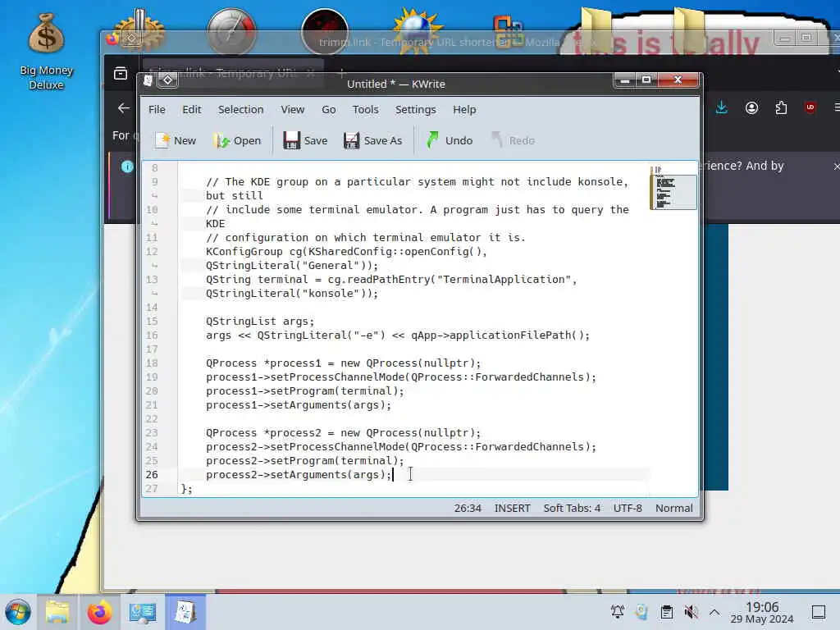Open the Selection menu
840x630 pixels.
point(240,109)
